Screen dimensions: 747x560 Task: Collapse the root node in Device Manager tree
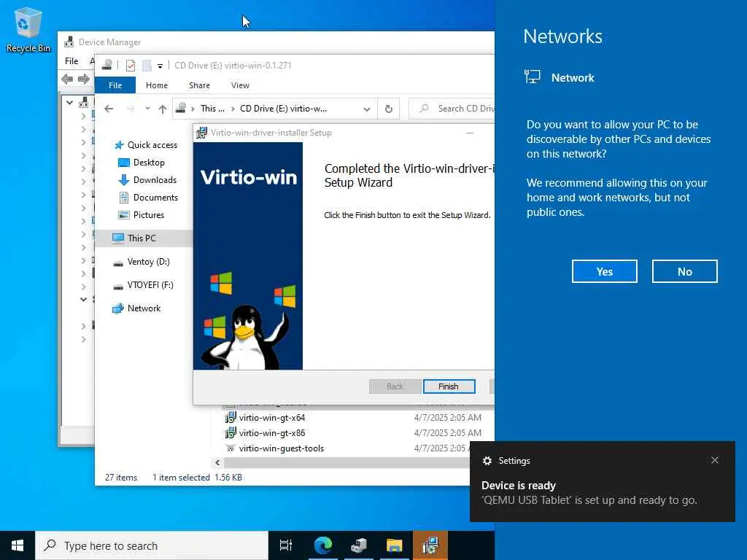click(x=69, y=102)
